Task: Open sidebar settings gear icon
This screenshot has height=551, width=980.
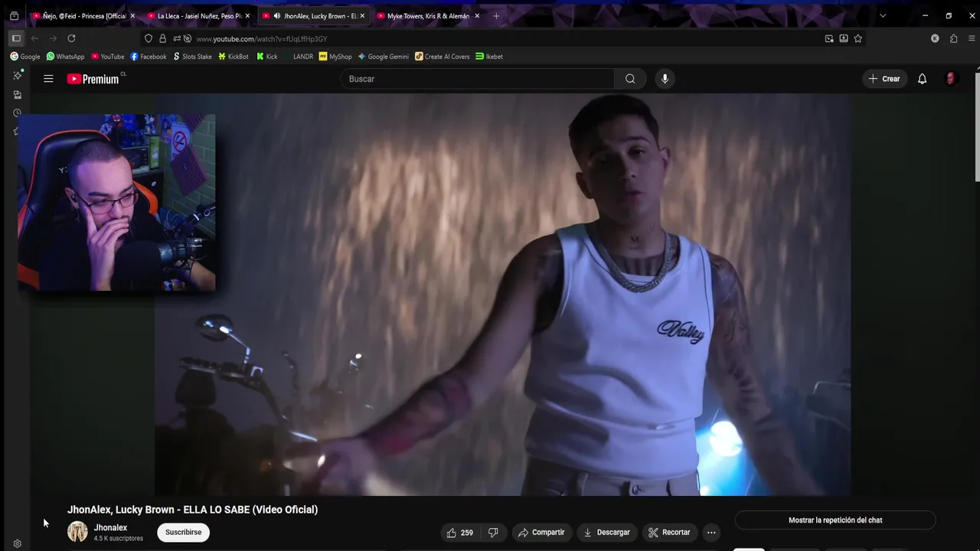Action: coord(17,544)
